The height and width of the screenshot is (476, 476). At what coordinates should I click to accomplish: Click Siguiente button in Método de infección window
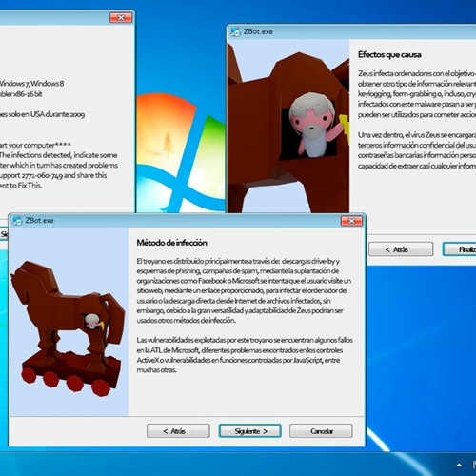coord(250,431)
